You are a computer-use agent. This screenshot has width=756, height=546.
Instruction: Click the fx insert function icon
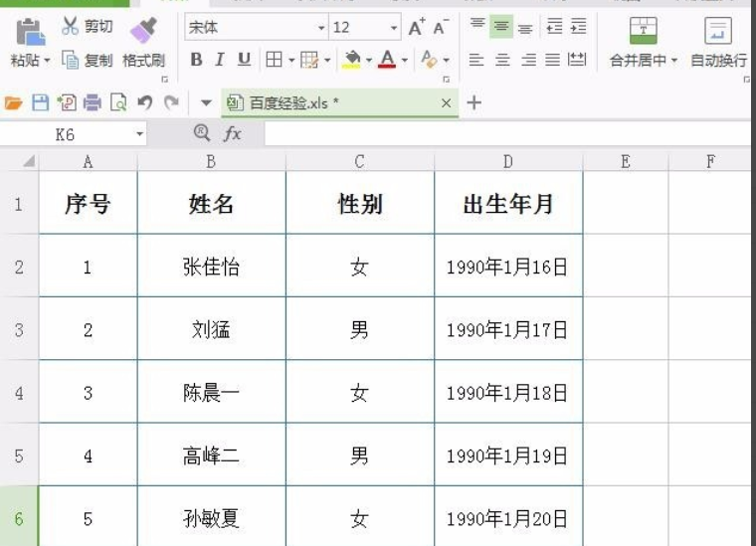[x=232, y=133]
